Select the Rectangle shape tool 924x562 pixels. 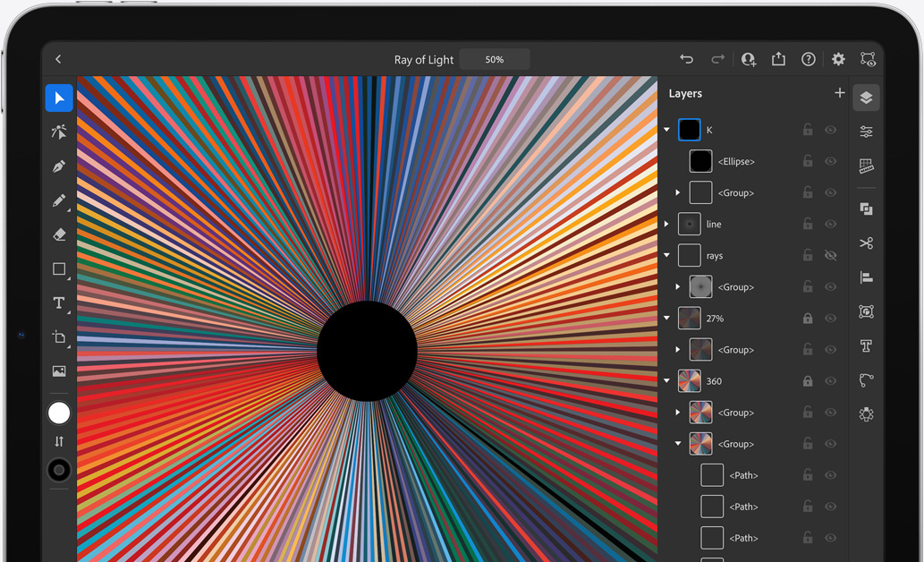pos(59,268)
